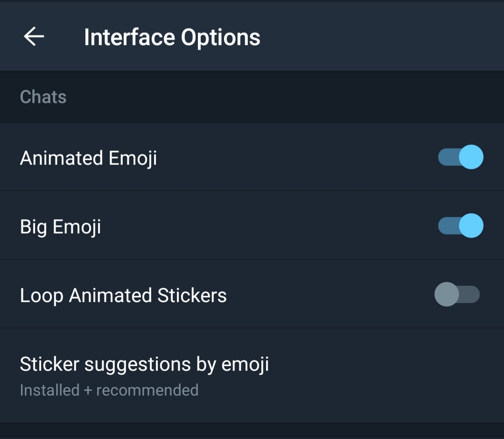
Task: Tap the Big Emoji label text
Action: coord(60,227)
